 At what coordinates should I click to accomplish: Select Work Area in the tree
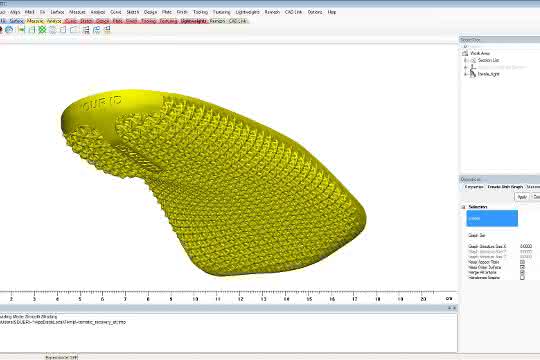coord(480,53)
